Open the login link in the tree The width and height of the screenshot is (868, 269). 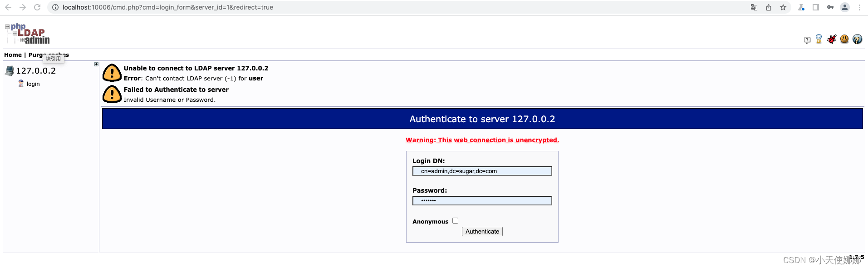pyautogui.click(x=33, y=84)
